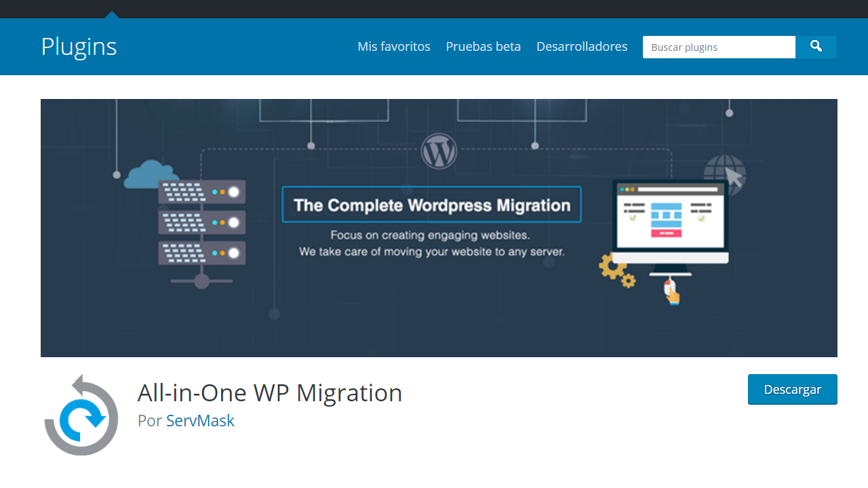The height and width of the screenshot is (488, 868).
Task: Open the ServMask author link
Action: (x=200, y=421)
